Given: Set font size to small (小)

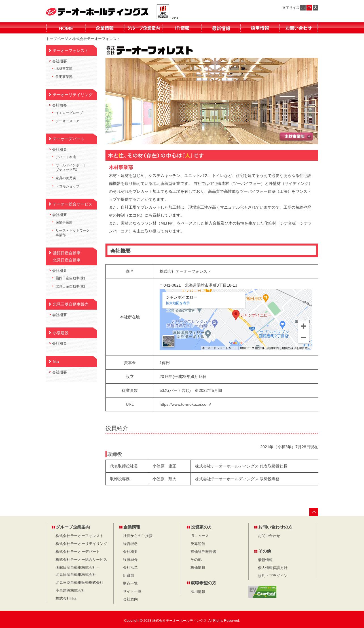Looking at the screenshot, I should click(x=303, y=8).
